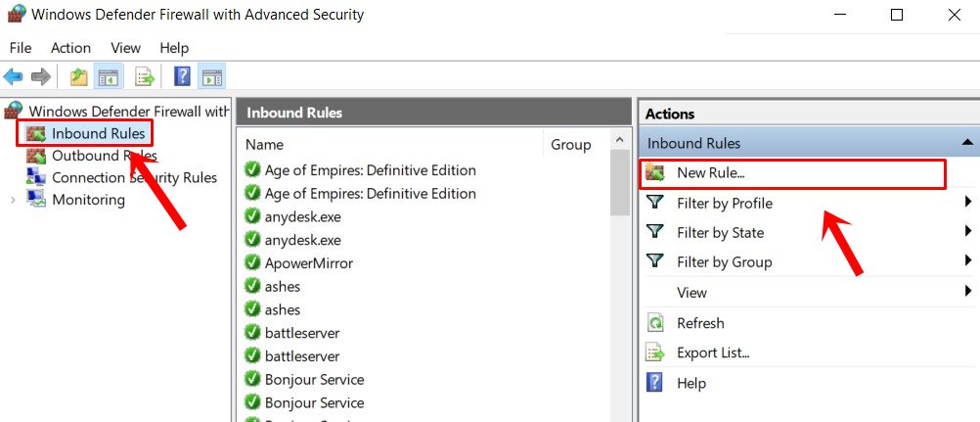Image resolution: width=980 pixels, height=422 pixels.
Task: Click the Export List toolbar icon
Action: pyautogui.click(x=145, y=77)
